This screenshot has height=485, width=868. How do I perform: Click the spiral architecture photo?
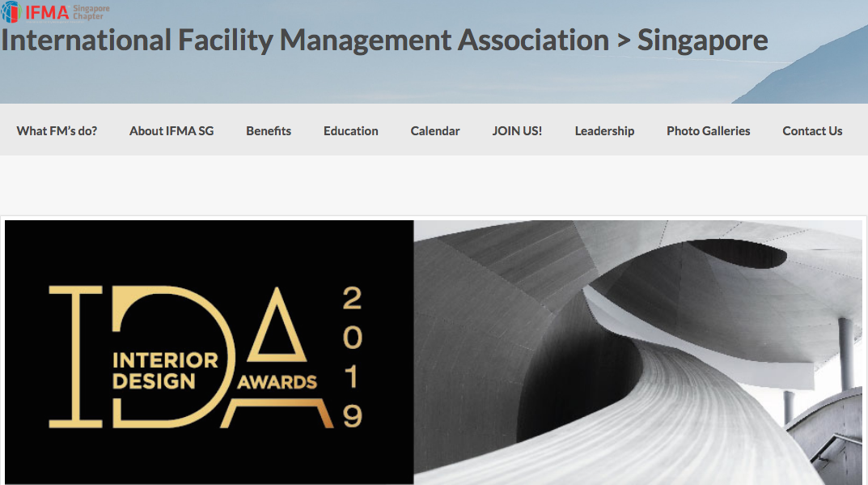pos(637,352)
